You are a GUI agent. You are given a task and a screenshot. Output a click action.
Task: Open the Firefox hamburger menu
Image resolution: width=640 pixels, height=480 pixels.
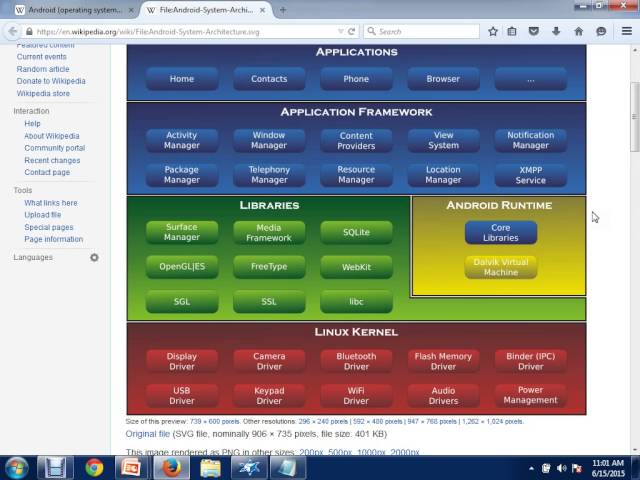click(x=627, y=31)
